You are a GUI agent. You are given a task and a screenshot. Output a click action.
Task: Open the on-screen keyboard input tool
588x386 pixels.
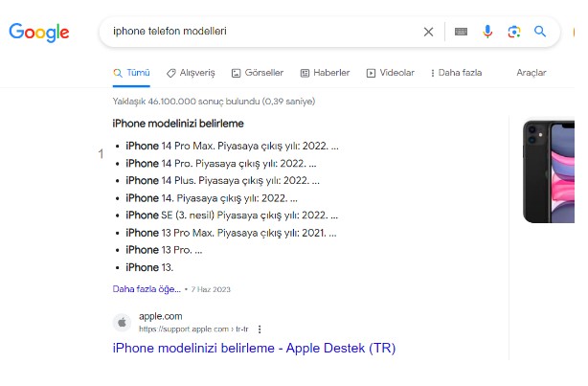click(x=462, y=32)
